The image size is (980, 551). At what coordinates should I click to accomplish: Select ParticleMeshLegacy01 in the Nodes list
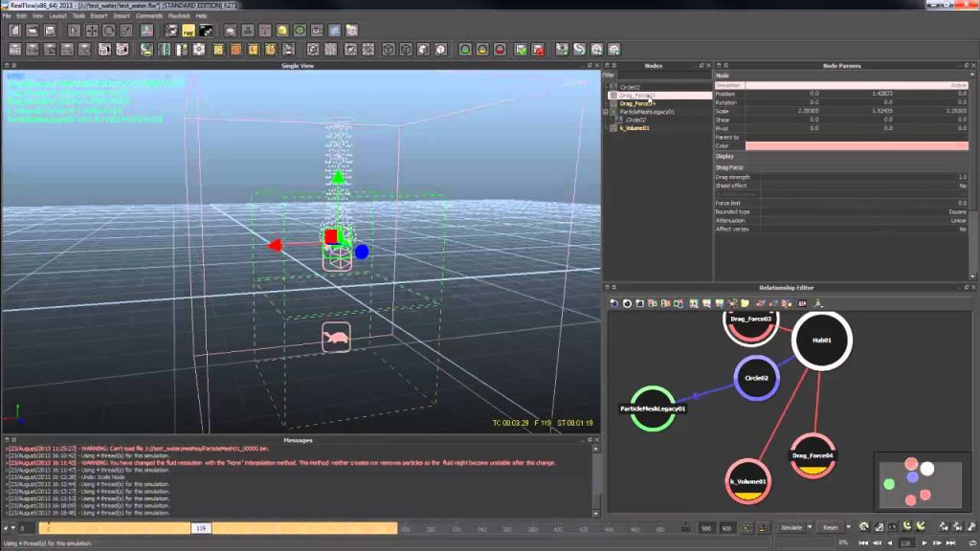click(x=647, y=112)
